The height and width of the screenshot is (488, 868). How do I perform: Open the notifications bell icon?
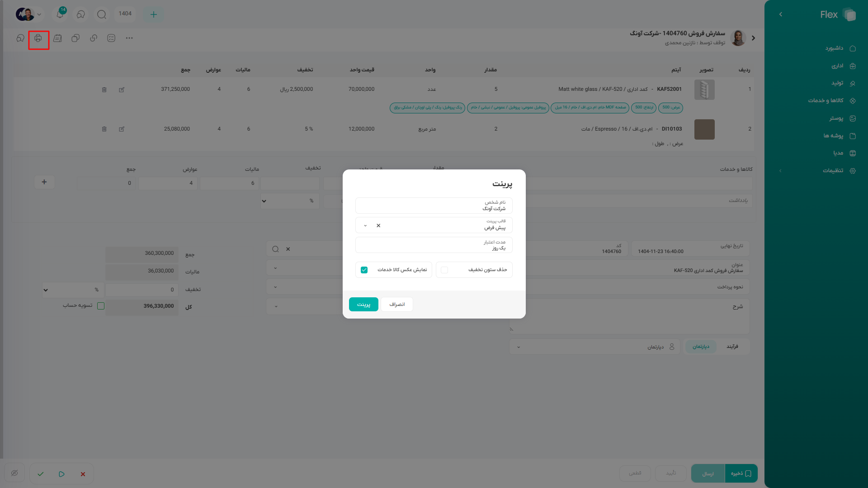tap(60, 14)
